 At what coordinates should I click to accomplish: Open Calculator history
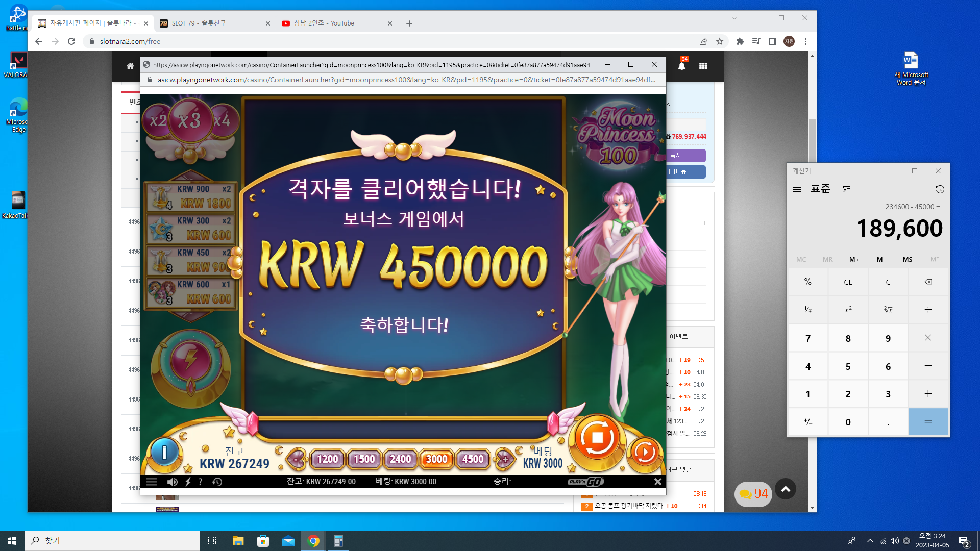click(940, 189)
